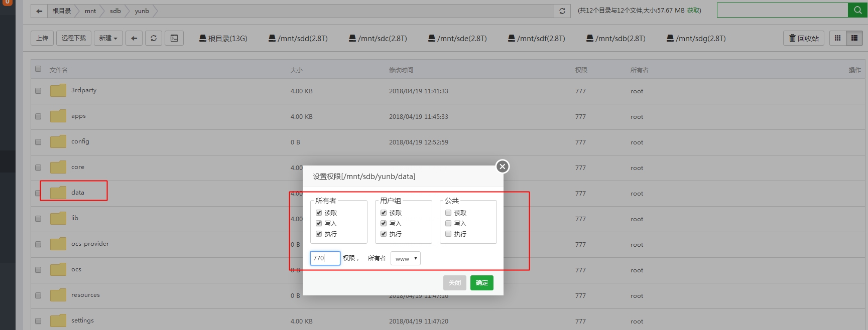Image resolution: width=868 pixels, height=330 pixels.
Task: Navigate to sdb breadcrumb
Action: coord(115,11)
